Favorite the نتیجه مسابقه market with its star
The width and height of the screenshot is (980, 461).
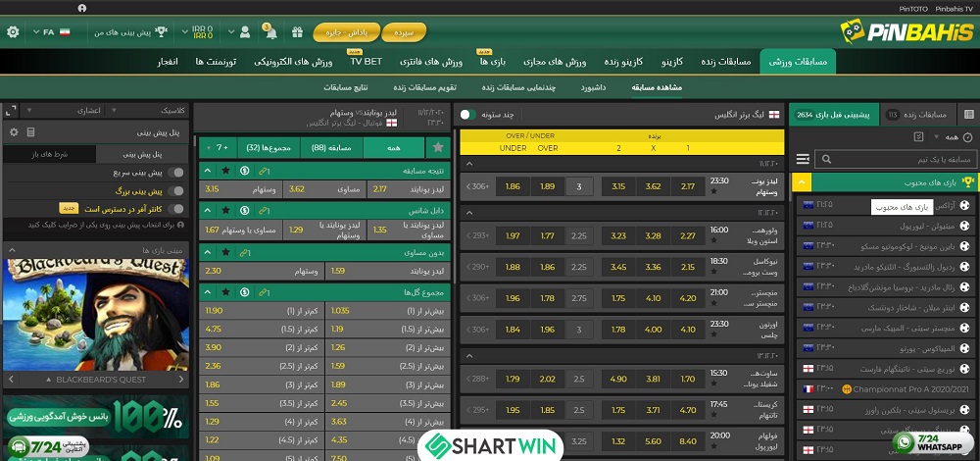coord(226,171)
